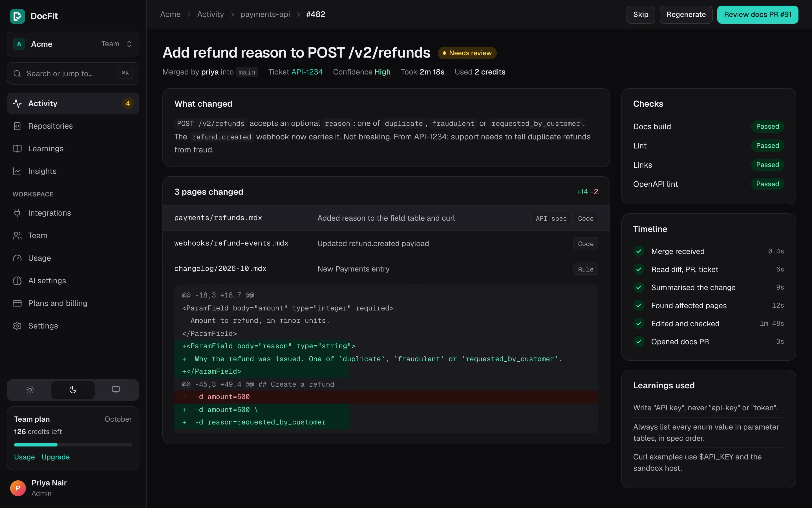812x508 pixels.
Task: Go to Activity in breadcrumb
Action: tap(210, 14)
